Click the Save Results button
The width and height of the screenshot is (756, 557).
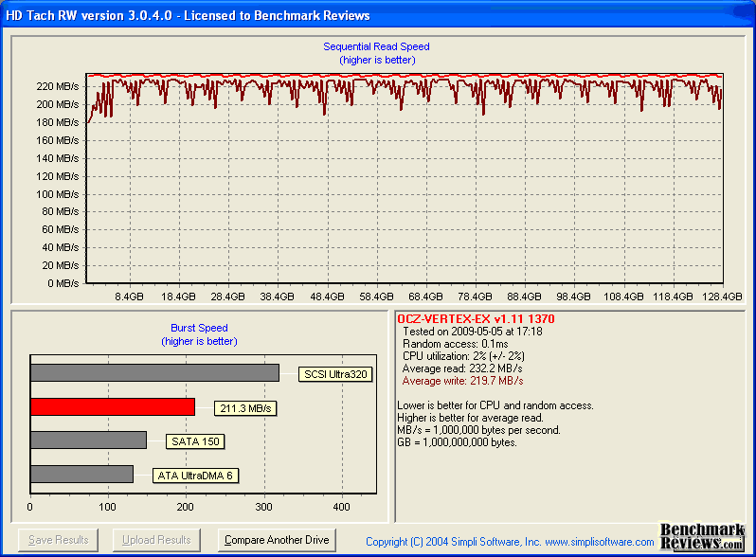59,540
